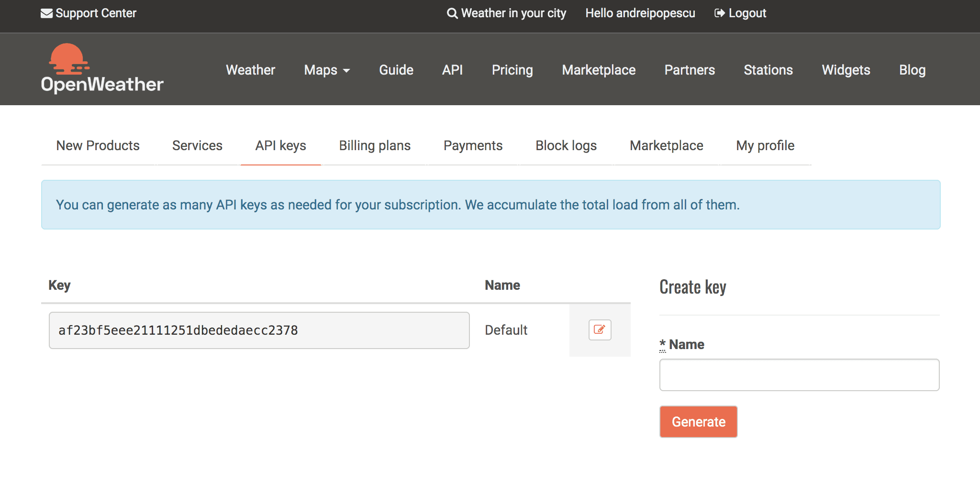Go to the Widgets page
Viewport: 980px width, 482px height.
tap(846, 70)
